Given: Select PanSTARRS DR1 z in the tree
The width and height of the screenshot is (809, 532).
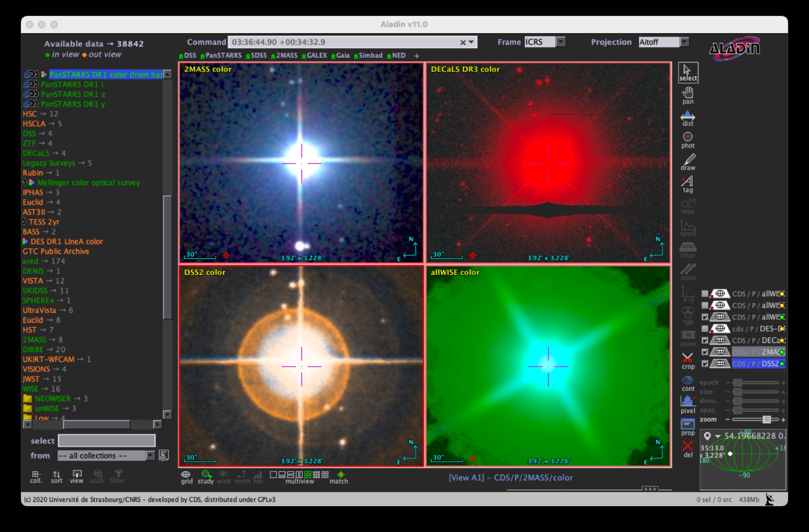Looking at the screenshot, I should tap(73, 94).
